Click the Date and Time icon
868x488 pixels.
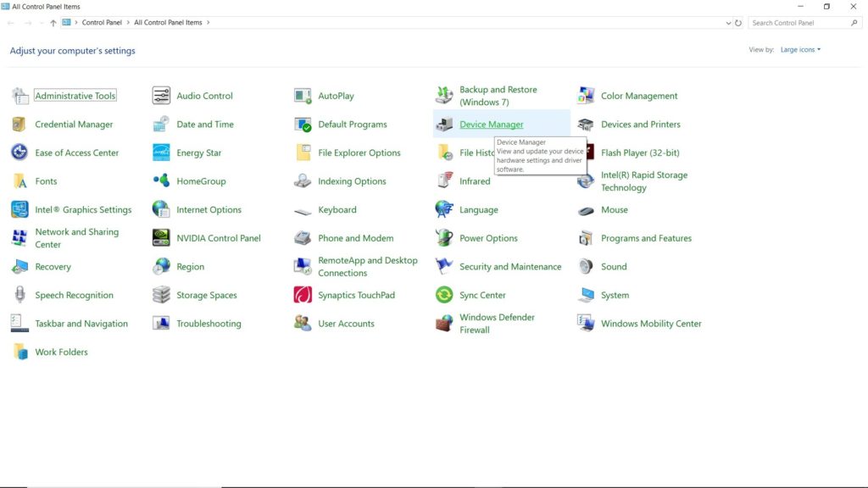[161, 124]
